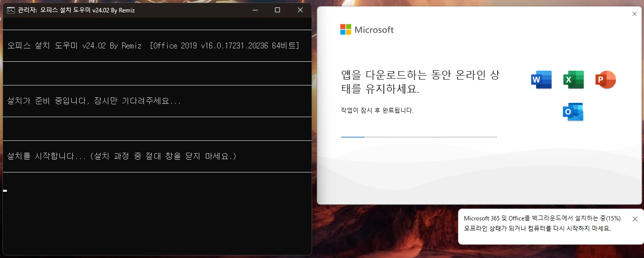This screenshot has width=644, height=258.
Task: Click '설치를 시작합니다' line in console
Action: [x=122, y=156]
